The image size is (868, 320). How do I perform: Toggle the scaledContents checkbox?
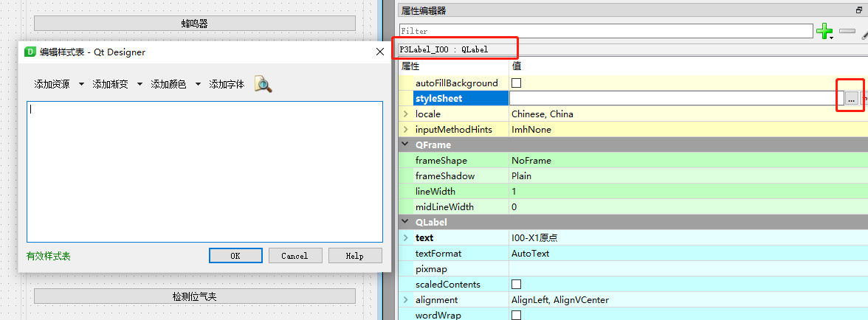pos(516,284)
